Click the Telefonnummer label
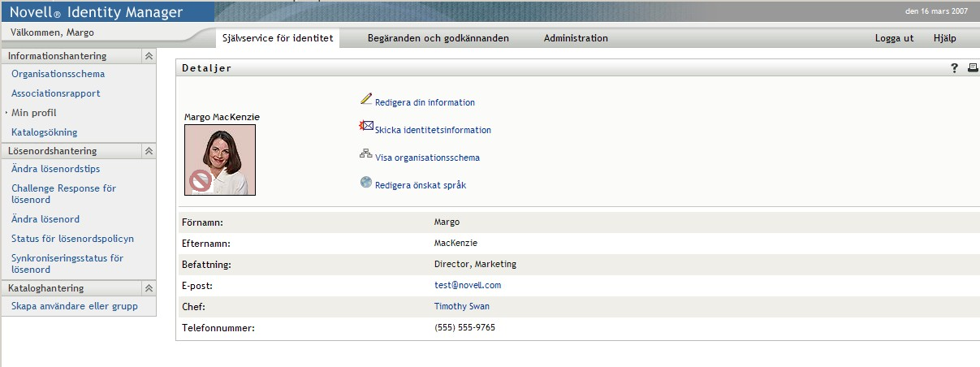Viewport: 980px width, 367px height. click(x=218, y=328)
